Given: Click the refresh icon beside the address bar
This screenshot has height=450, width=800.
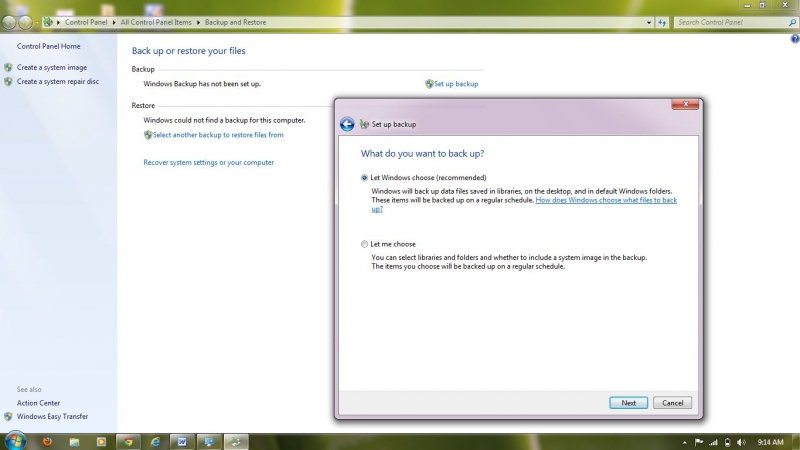Looking at the screenshot, I should click(x=662, y=21).
